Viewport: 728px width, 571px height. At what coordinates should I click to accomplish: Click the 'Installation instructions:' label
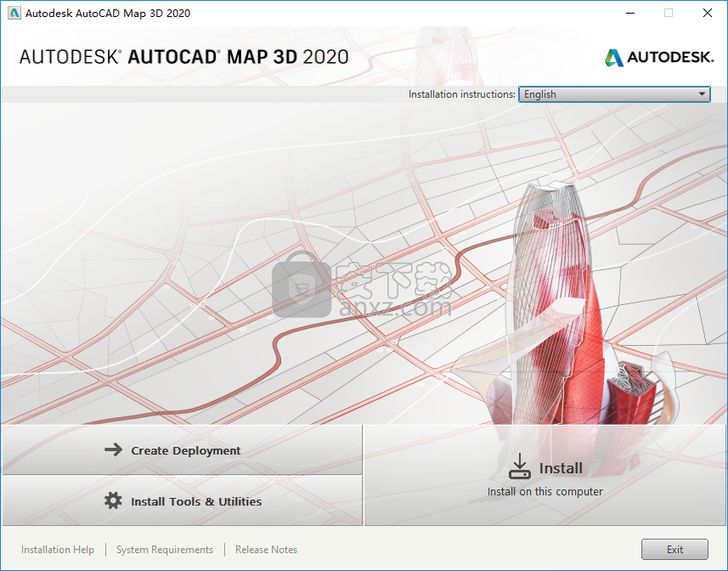pyautogui.click(x=461, y=94)
